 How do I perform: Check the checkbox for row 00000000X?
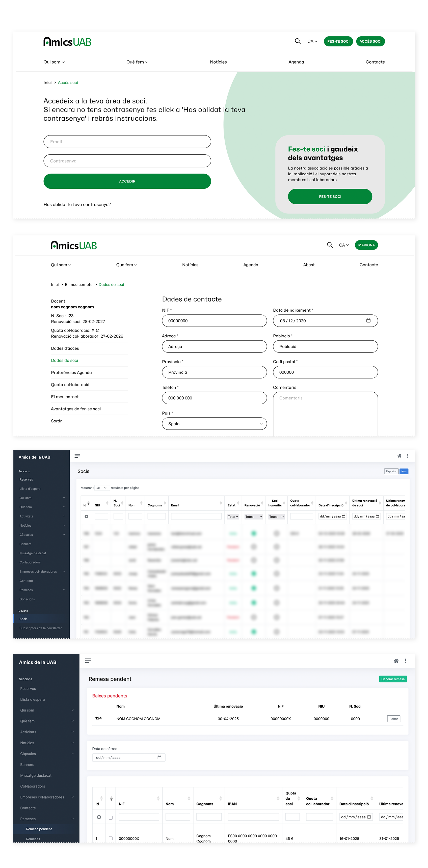point(111,838)
